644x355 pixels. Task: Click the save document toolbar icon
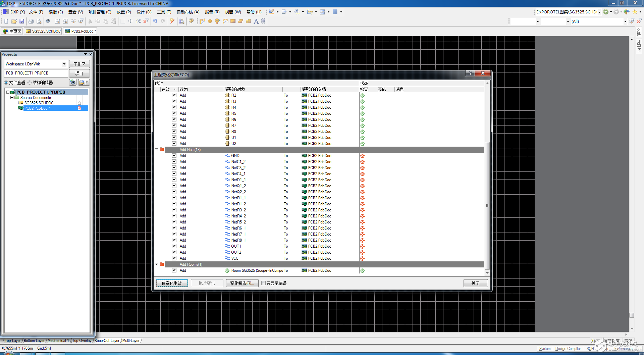click(22, 21)
